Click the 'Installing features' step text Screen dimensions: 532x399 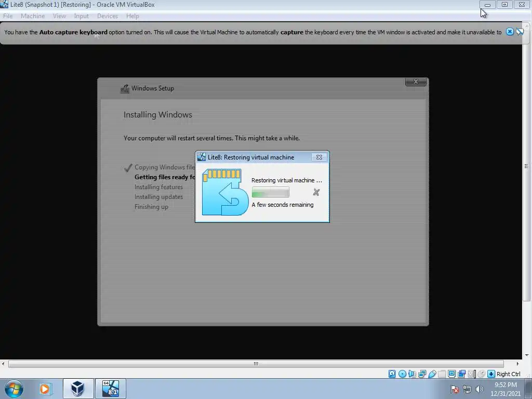(158, 187)
